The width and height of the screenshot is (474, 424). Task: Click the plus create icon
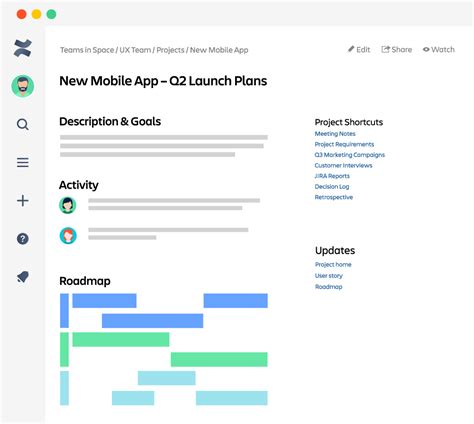pos(23,201)
